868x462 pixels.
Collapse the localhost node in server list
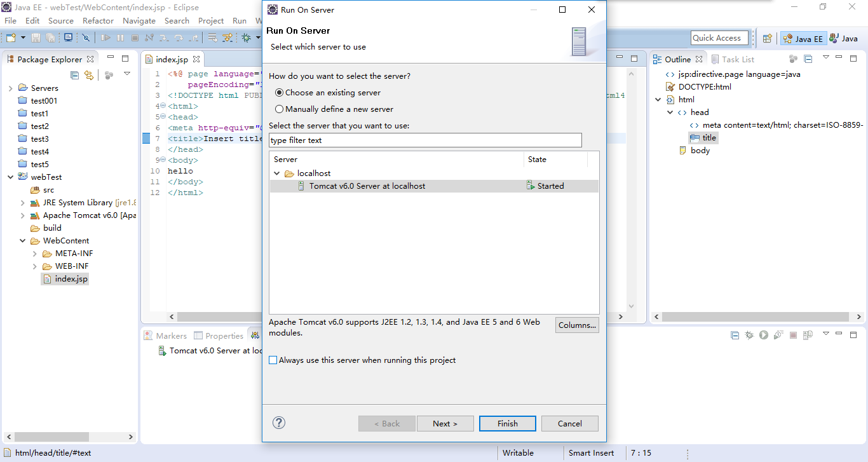277,173
